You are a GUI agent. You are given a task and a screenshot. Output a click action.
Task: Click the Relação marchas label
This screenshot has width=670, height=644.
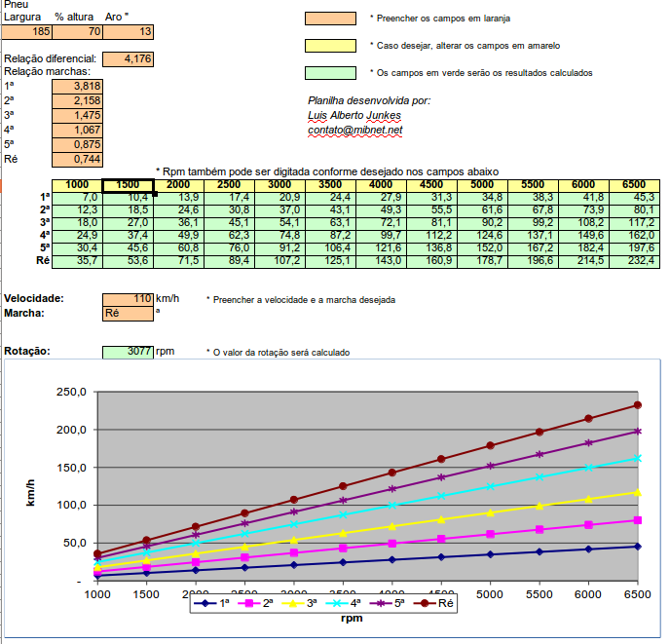pyautogui.click(x=48, y=71)
